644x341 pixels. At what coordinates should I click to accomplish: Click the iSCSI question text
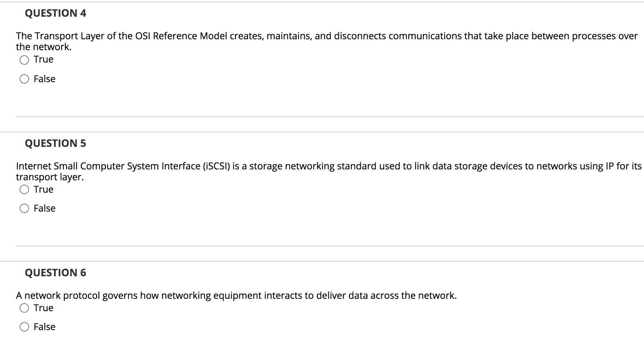329,171
